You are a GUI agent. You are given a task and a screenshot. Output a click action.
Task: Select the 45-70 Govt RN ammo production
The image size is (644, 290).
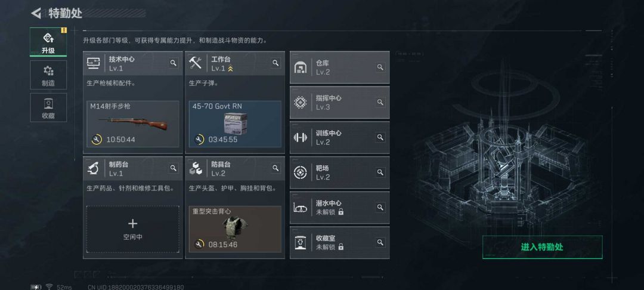point(235,124)
